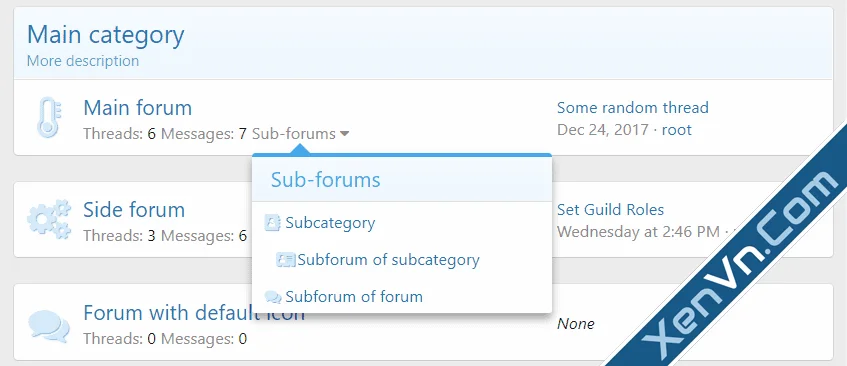This screenshot has width=847, height=366.
Task: Open the root user profile link
Action: click(x=677, y=130)
